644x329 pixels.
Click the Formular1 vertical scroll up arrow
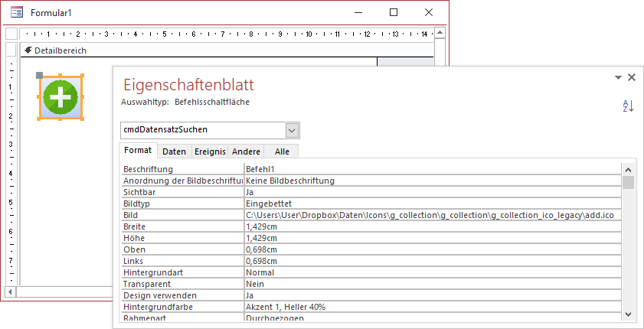pos(440,33)
